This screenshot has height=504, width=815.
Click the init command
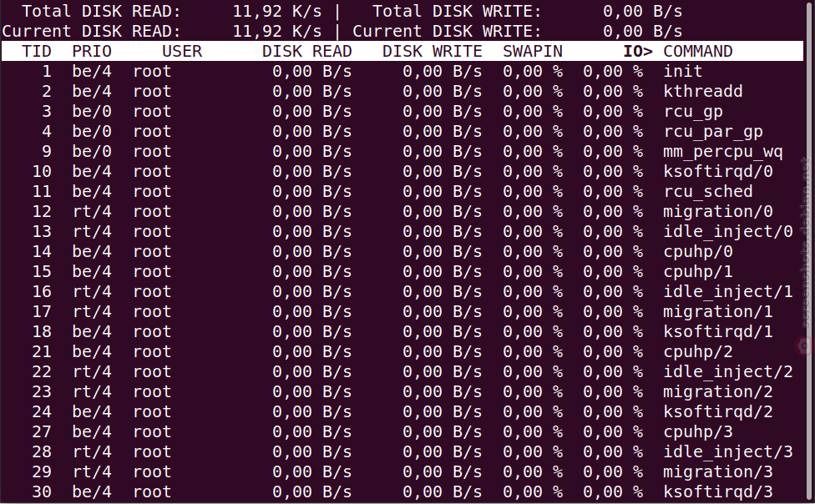pos(683,71)
